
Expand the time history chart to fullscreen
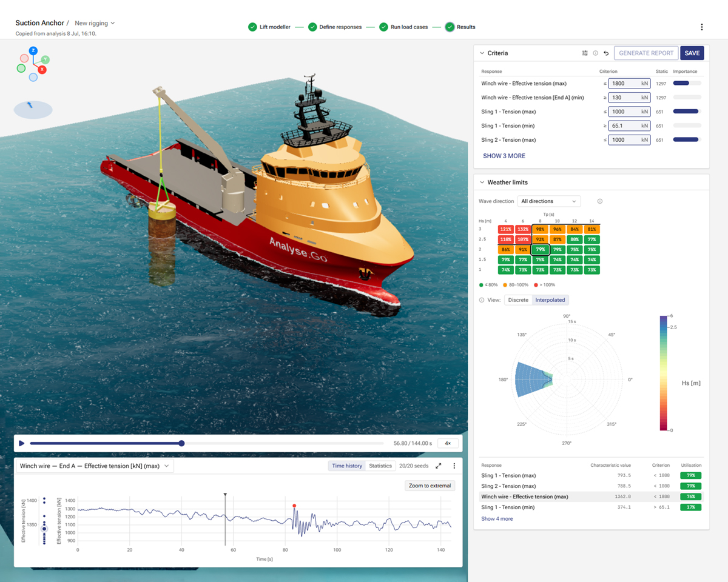click(438, 466)
